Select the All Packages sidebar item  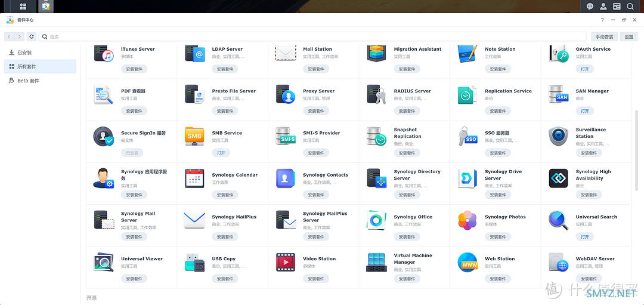41,67
